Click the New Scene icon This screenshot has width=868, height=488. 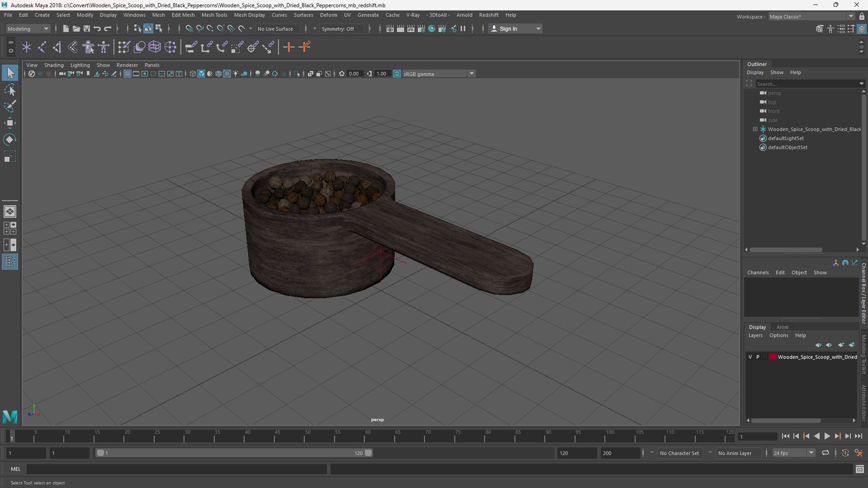coord(66,28)
